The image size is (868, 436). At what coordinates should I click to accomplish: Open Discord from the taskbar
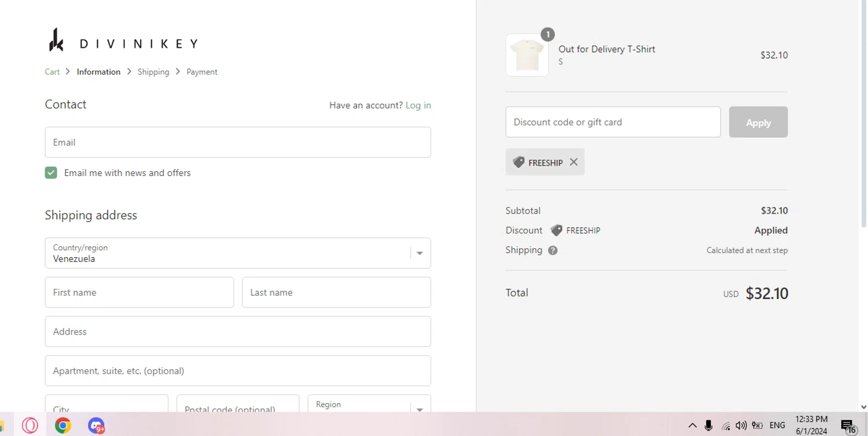pos(96,426)
